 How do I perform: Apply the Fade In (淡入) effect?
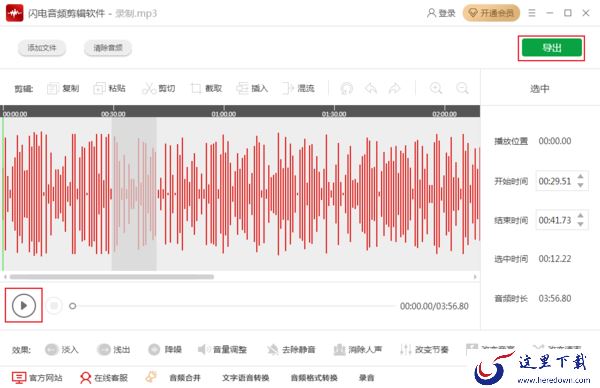click(x=62, y=349)
